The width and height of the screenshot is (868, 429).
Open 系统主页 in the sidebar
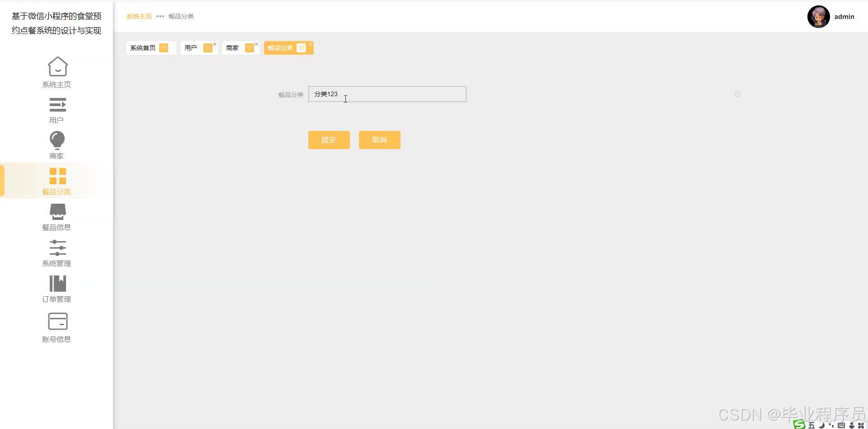(x=57, y=72)
